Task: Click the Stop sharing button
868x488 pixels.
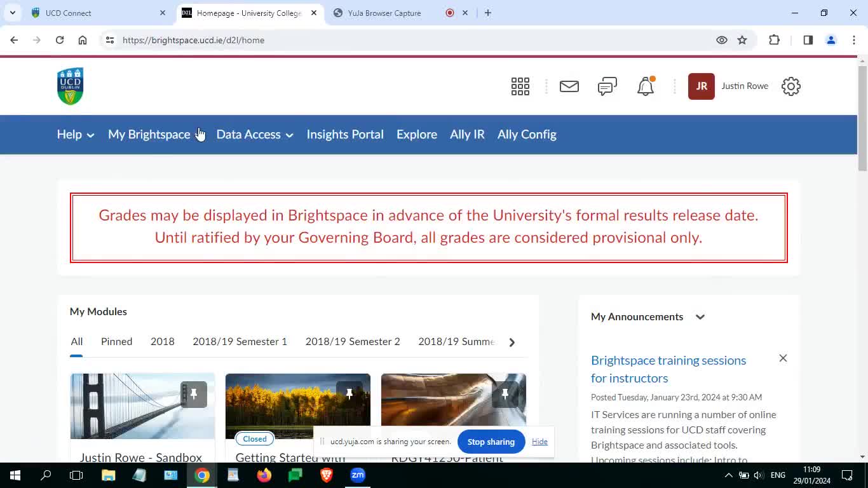Action: (x=491, y=442)
